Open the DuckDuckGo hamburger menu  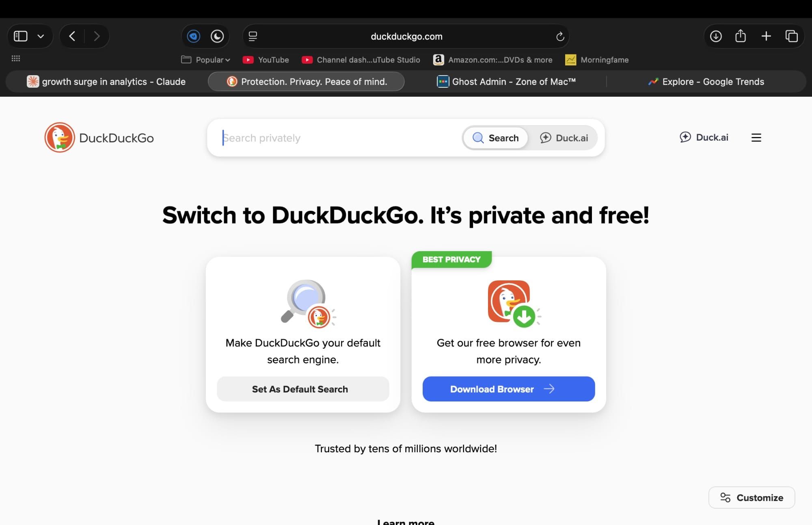pos(756,138)
